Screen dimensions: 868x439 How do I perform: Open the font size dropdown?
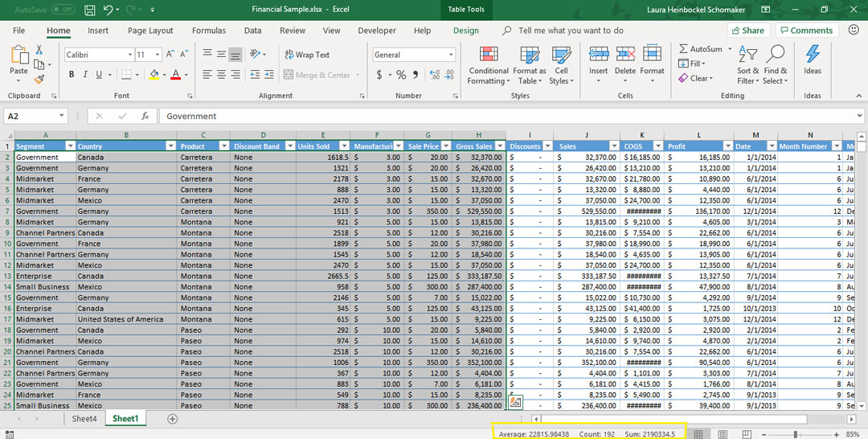pyautogui.click(x=158, y=55)
